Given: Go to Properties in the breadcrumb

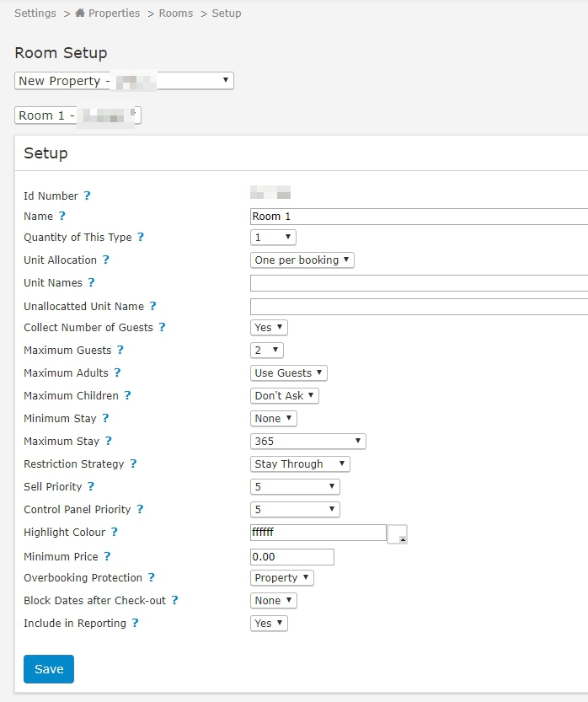Looking at the screenshot, I should [x=114, y=13].
